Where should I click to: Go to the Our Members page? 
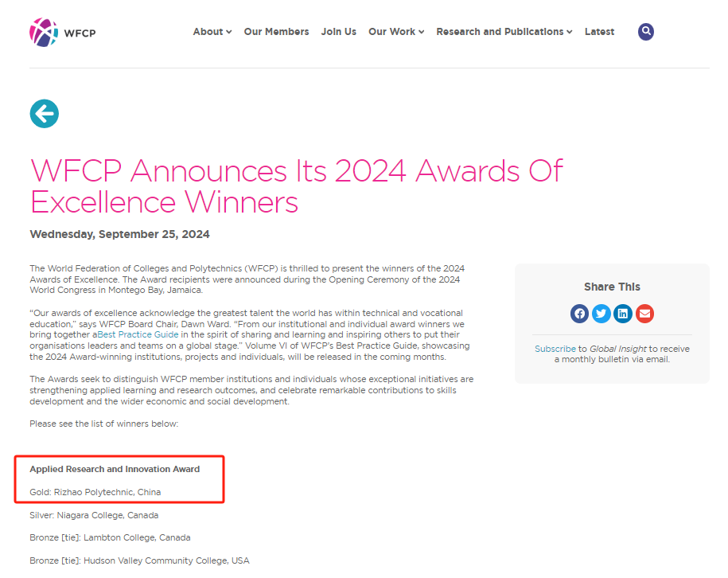(x=276, y=32)
